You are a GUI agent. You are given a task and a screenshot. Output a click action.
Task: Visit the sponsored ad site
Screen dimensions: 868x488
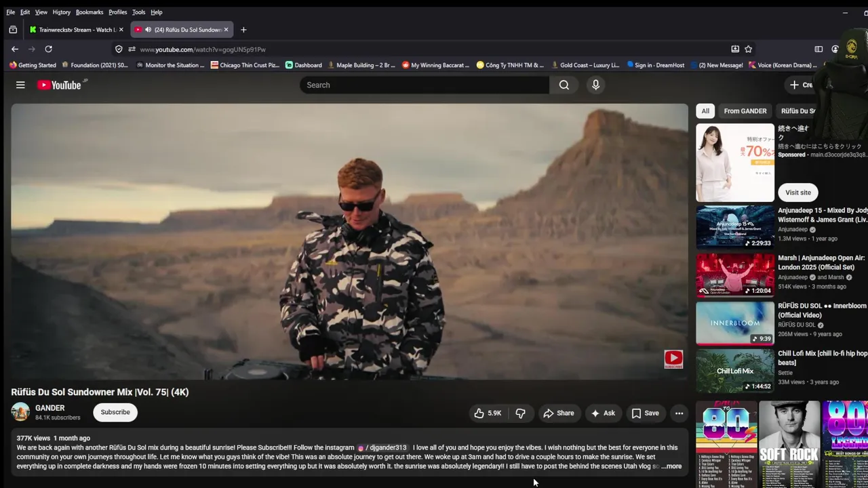tap(798, 192)
